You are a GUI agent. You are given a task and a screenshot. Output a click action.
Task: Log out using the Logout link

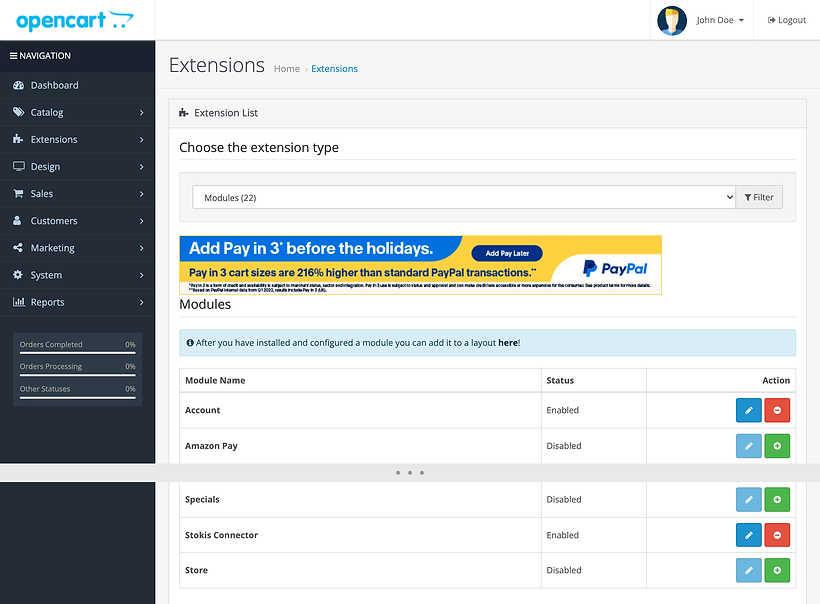787,20
